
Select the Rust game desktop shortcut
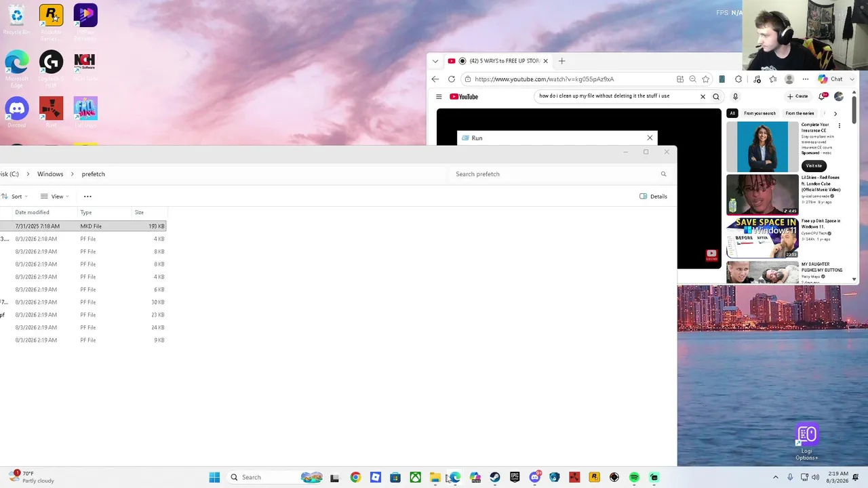(51, 113)
